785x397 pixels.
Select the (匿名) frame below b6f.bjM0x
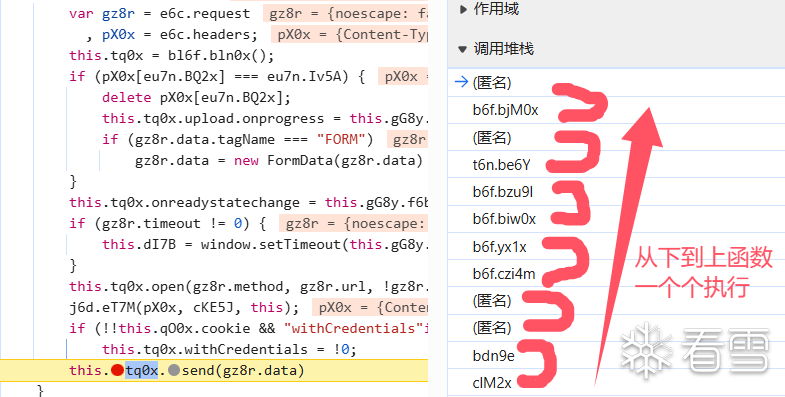[x=616, y=137]
